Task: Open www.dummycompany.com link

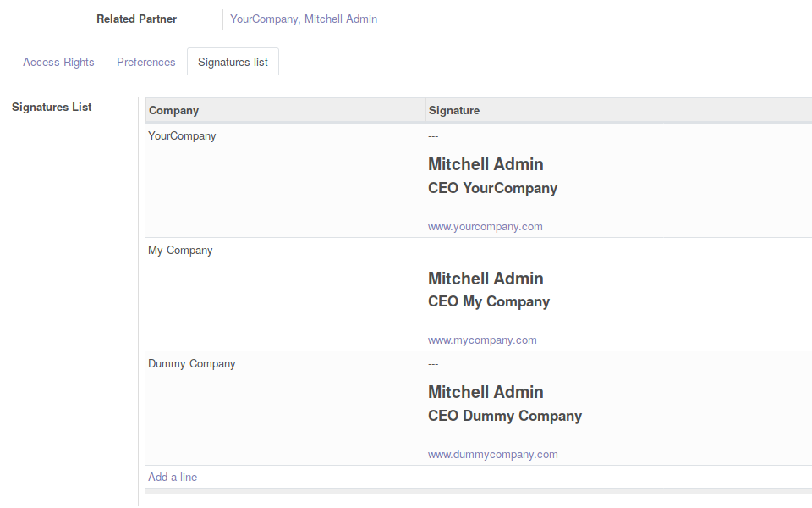Action: click(493, 454)
